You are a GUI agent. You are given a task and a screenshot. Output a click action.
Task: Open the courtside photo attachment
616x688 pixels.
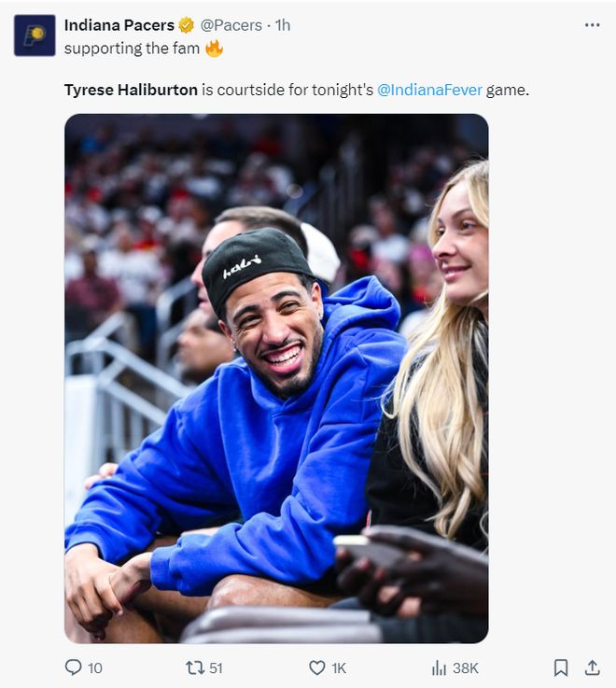pyautogui.click(x=276, y=378)
